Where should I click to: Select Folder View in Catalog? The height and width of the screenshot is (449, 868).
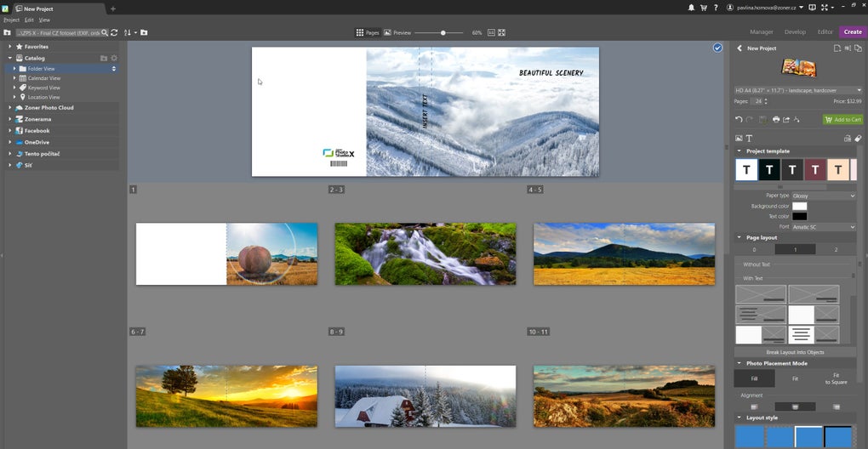point(62,69)
